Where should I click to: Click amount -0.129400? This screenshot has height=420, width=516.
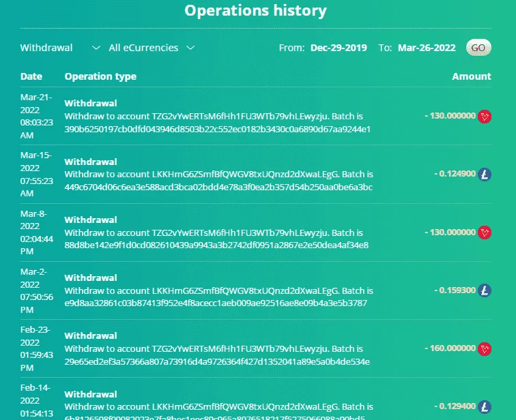[x=455, y=406]
